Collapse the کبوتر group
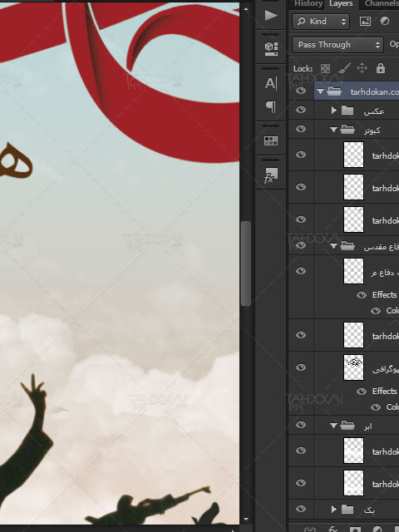Viewport: 399px width, 532px height. pyautogui.click(x=333, y=130)
